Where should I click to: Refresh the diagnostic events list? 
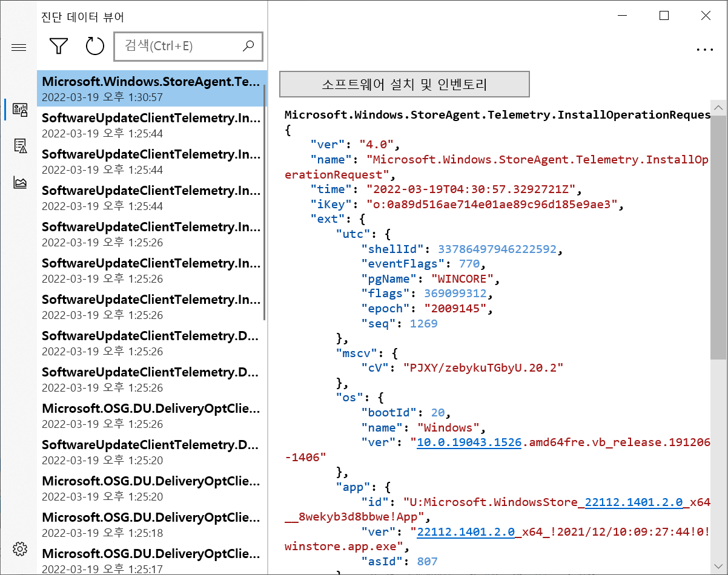point(94,46)
